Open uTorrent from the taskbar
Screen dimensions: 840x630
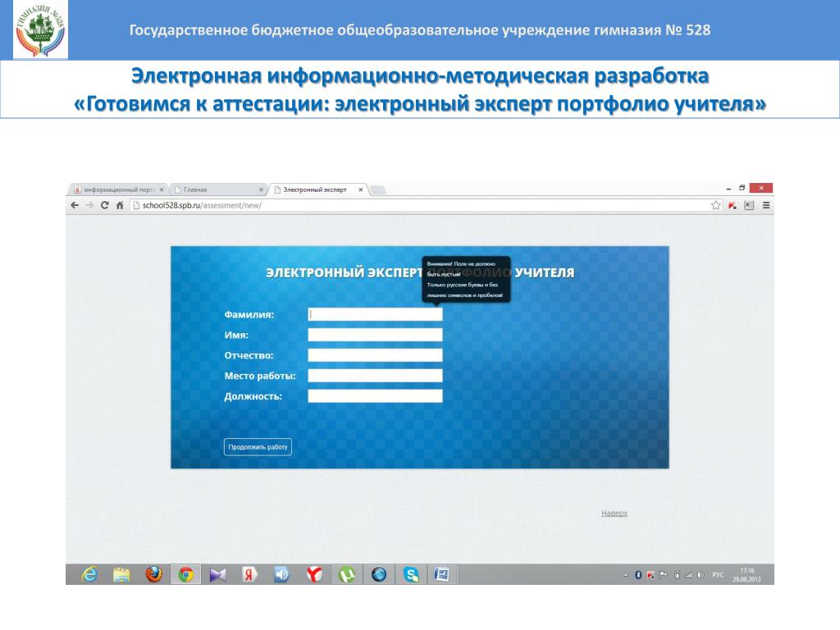[346, 574]
